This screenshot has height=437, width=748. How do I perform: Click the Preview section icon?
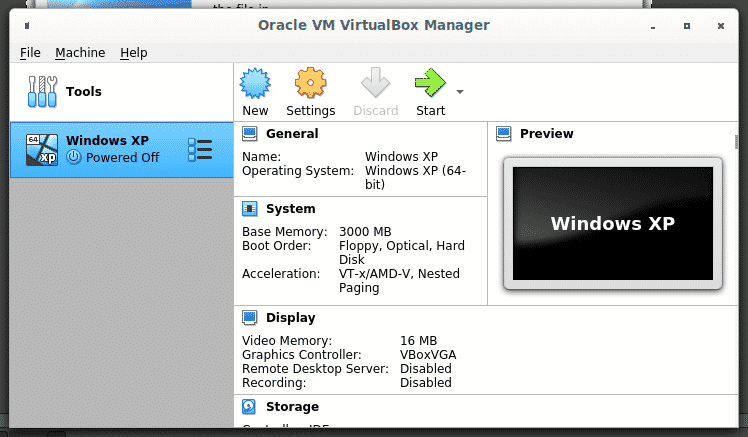point(504,134)
